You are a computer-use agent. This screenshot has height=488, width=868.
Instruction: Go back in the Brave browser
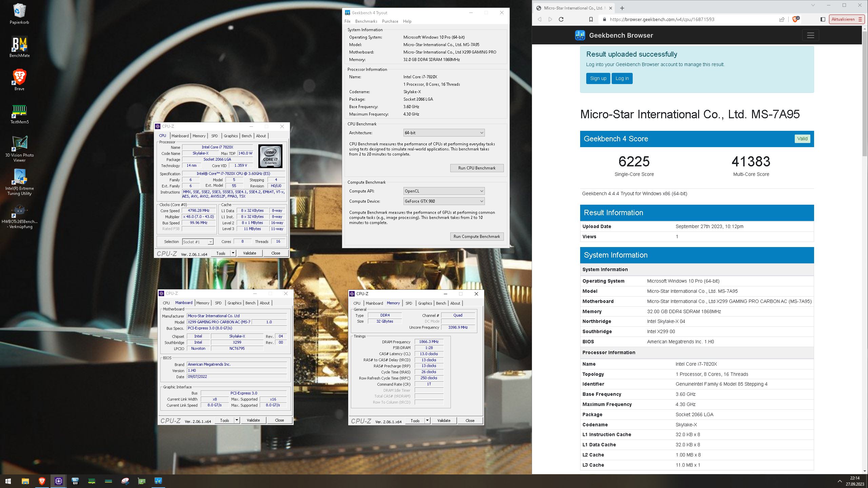click(539, 19)
